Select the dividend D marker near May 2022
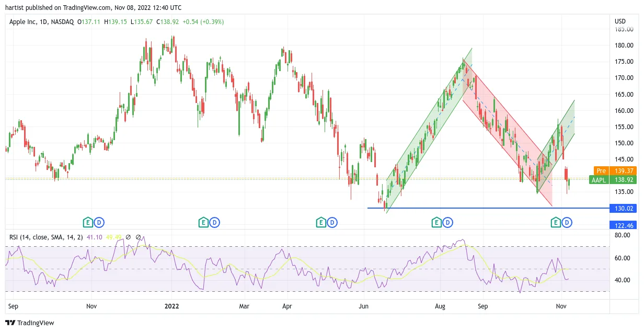Viewport: 644px width, 332px height. [332, 223]
